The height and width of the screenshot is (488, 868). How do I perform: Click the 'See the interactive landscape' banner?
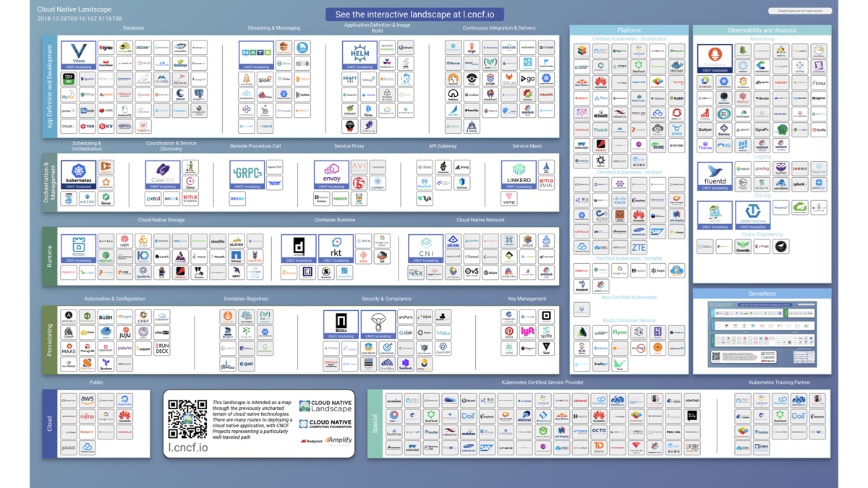[414, 14]
